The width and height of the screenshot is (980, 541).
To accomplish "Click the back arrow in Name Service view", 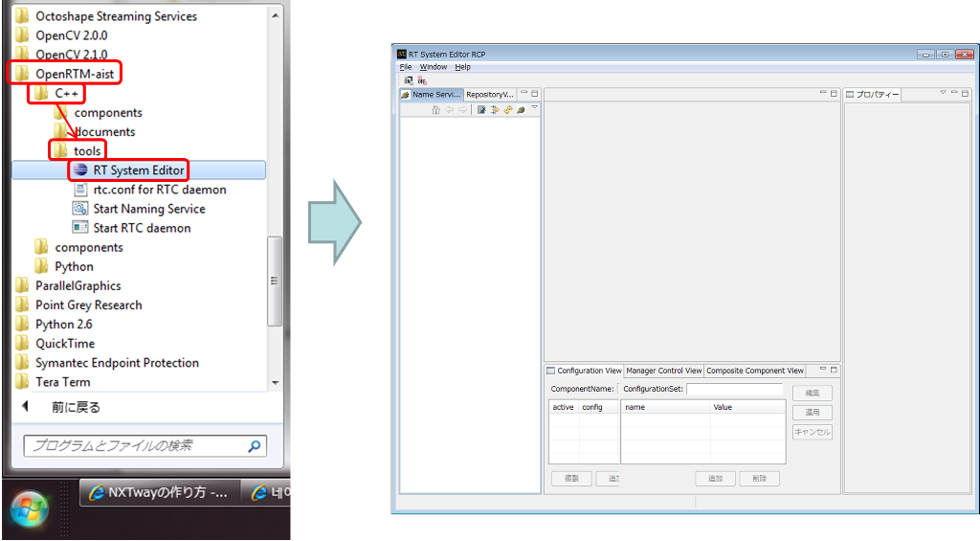I will [x=449, y=109].
